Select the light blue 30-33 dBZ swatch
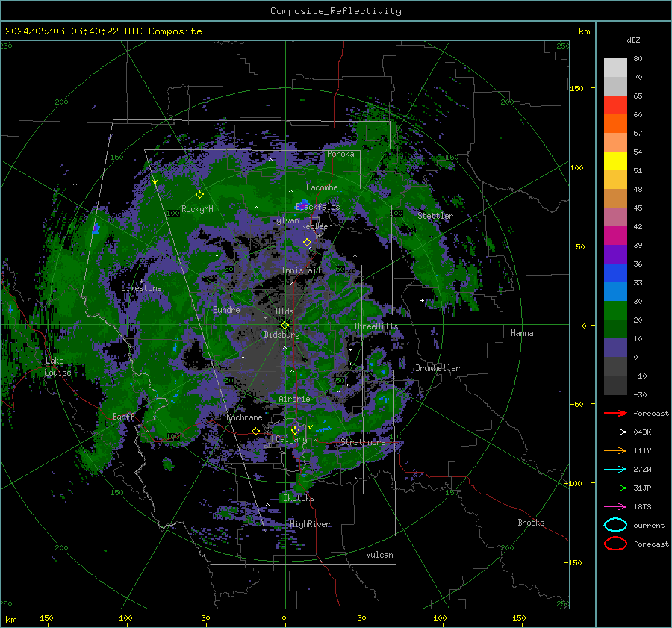 615,292
